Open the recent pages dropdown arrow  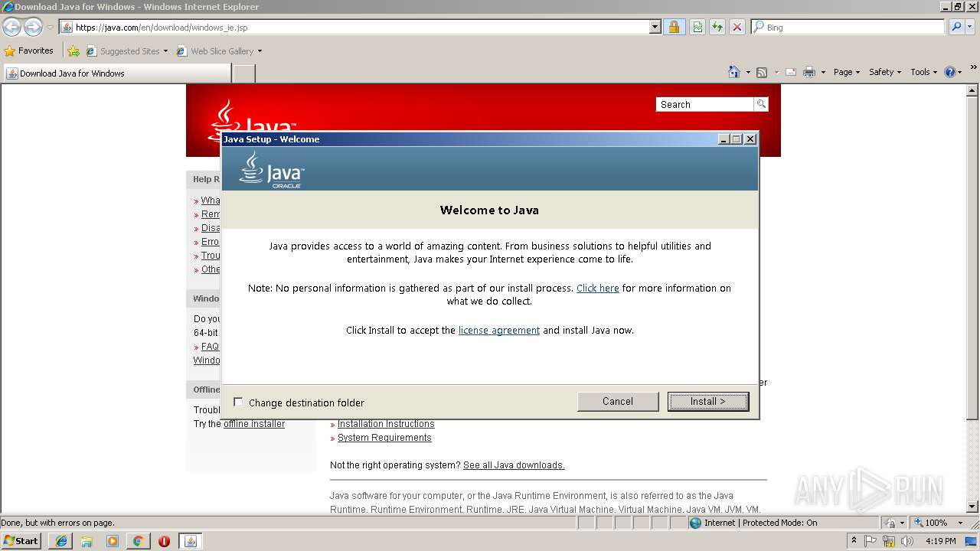click(x=50, y=28)
